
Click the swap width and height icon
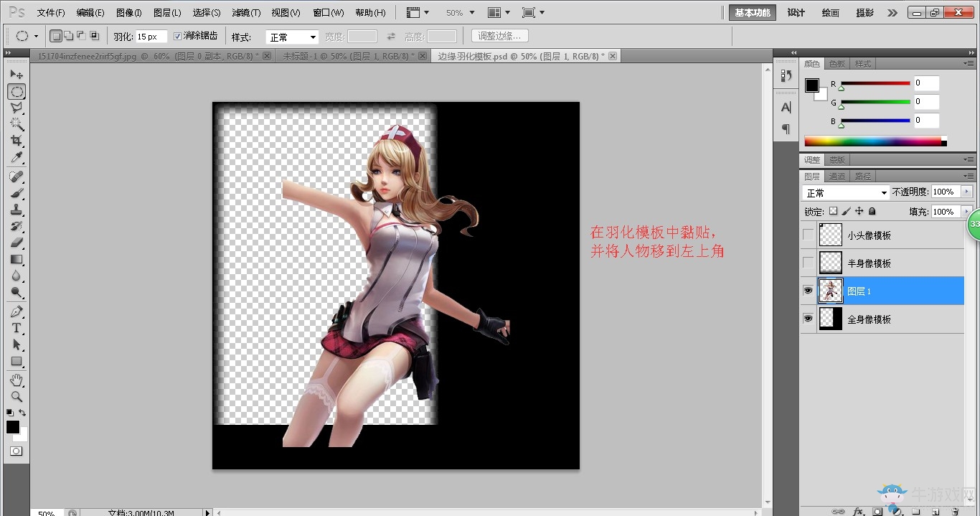pyautogui.click(x=391, y=37)
